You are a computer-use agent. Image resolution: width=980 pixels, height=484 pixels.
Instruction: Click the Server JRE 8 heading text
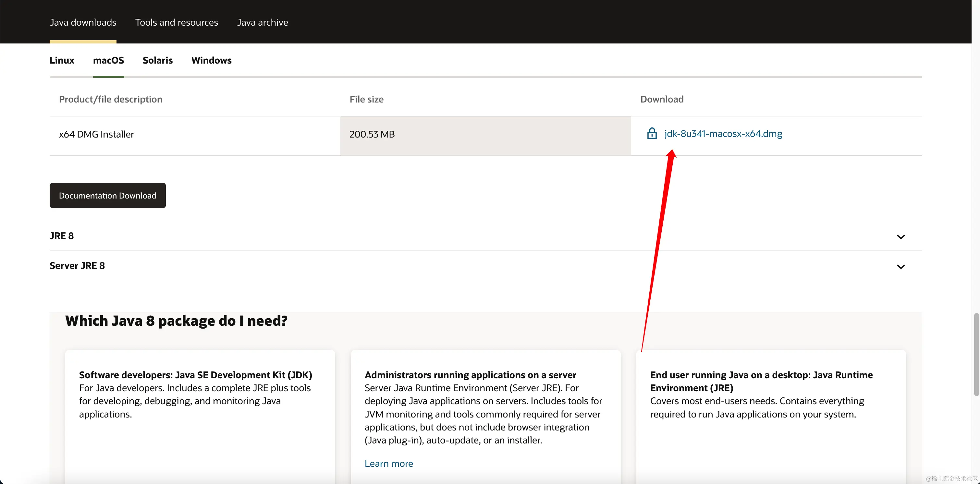(x=77, y=266)
